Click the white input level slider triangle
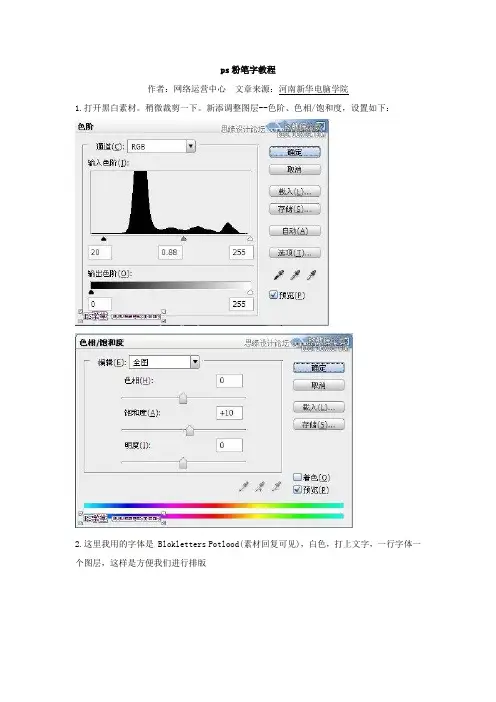Viewport: 496px width, 702px height. click(250, 239)
